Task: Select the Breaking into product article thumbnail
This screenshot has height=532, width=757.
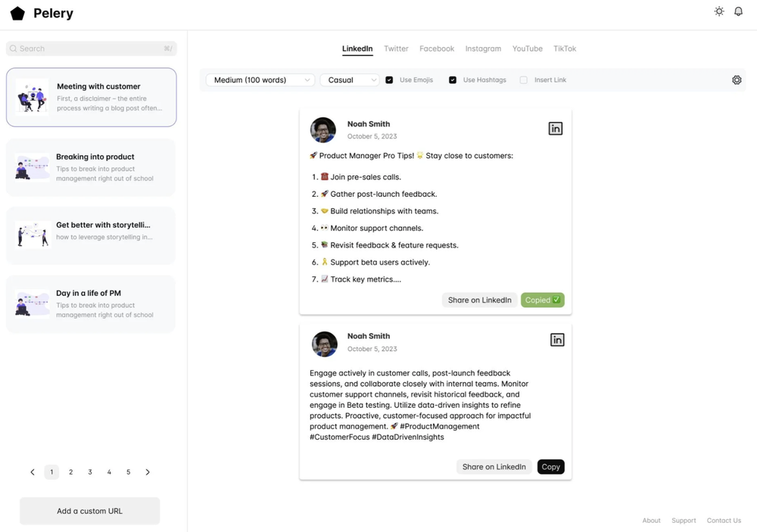Action: pos(33,166)
